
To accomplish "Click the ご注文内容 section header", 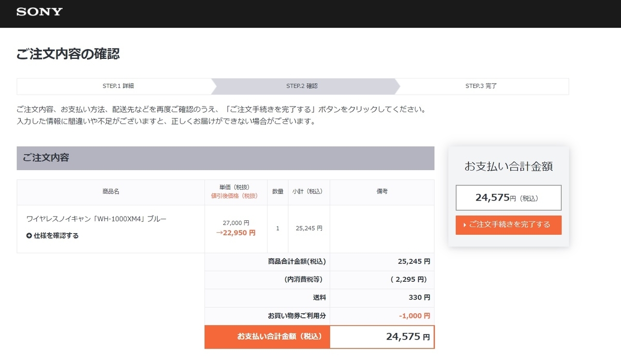I will click(x=226, y=158).
